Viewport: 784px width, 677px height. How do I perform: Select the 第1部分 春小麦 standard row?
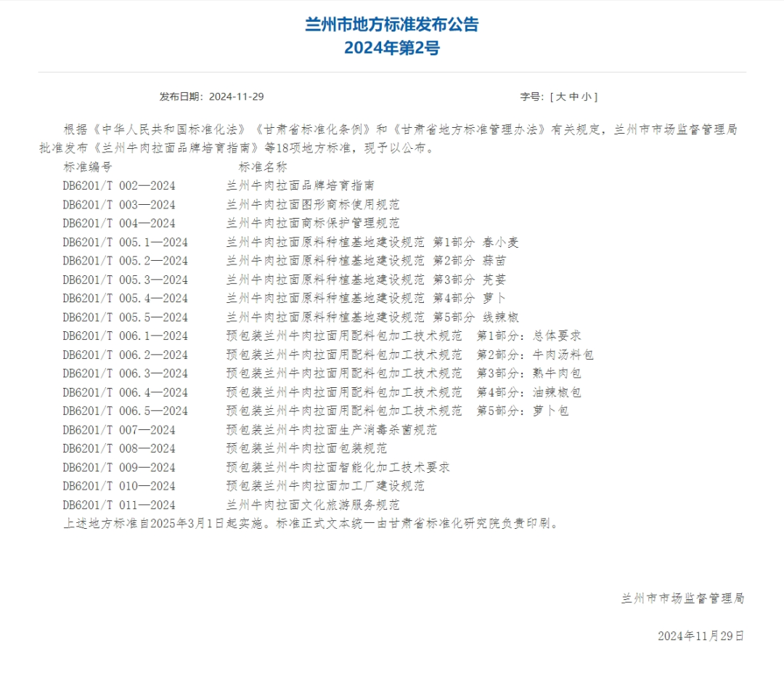click(372, 242)
